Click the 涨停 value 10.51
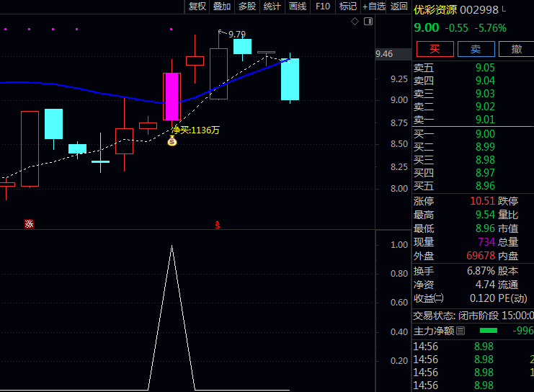 pos(482,201)
